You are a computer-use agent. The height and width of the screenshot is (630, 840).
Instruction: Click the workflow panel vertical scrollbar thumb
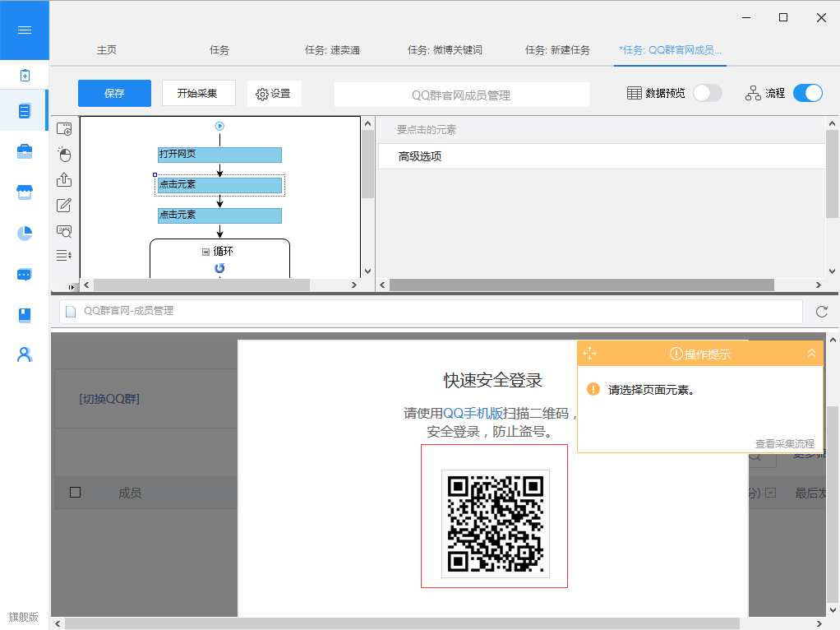coord(367,164)
